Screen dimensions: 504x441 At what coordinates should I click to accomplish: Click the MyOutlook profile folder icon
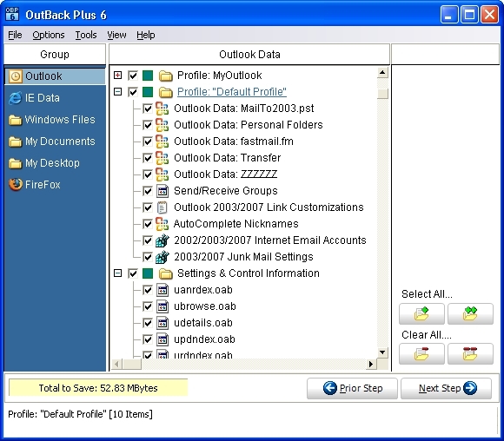166,76
